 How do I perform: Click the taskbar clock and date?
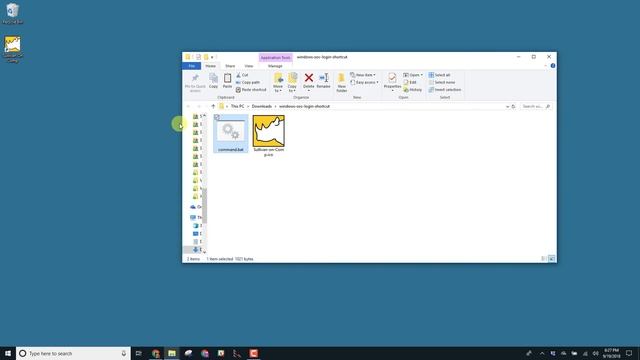pyautogui.click(x=611, y=353)
